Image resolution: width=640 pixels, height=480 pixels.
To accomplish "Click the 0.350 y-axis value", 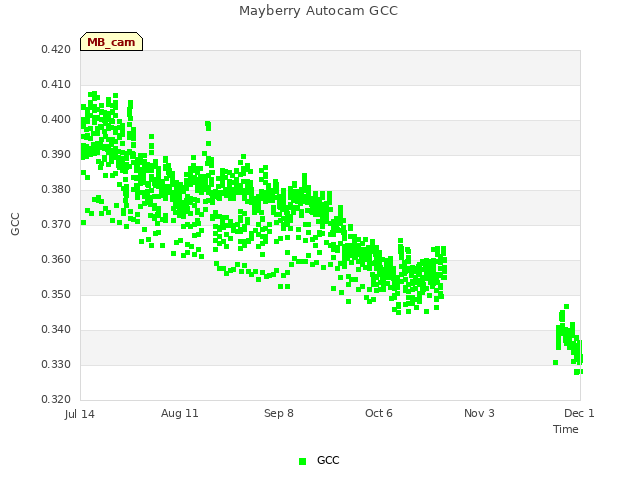I will (x=56, y=294).
